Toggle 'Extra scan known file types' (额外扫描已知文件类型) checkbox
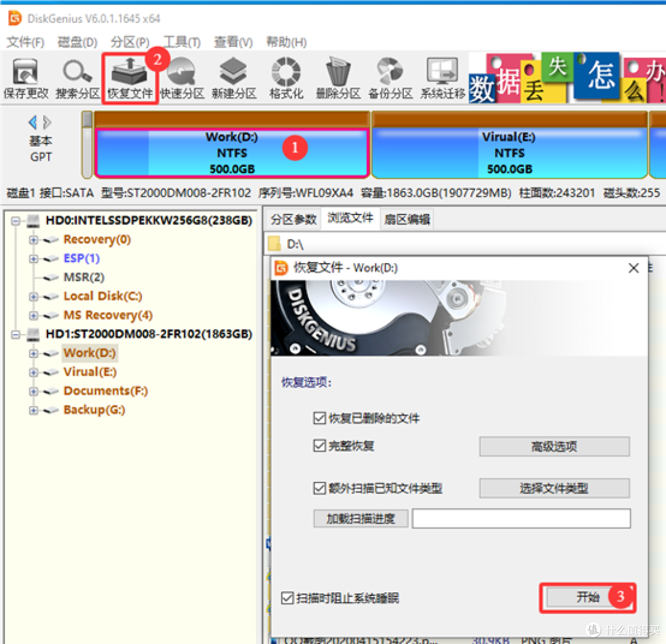666x644 pixels. point(319,488)
